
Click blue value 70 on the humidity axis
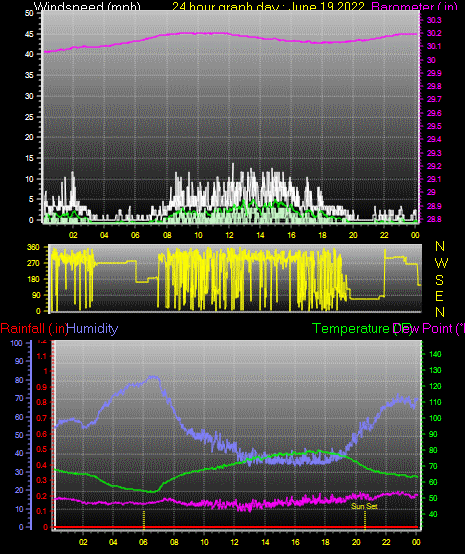19,399
